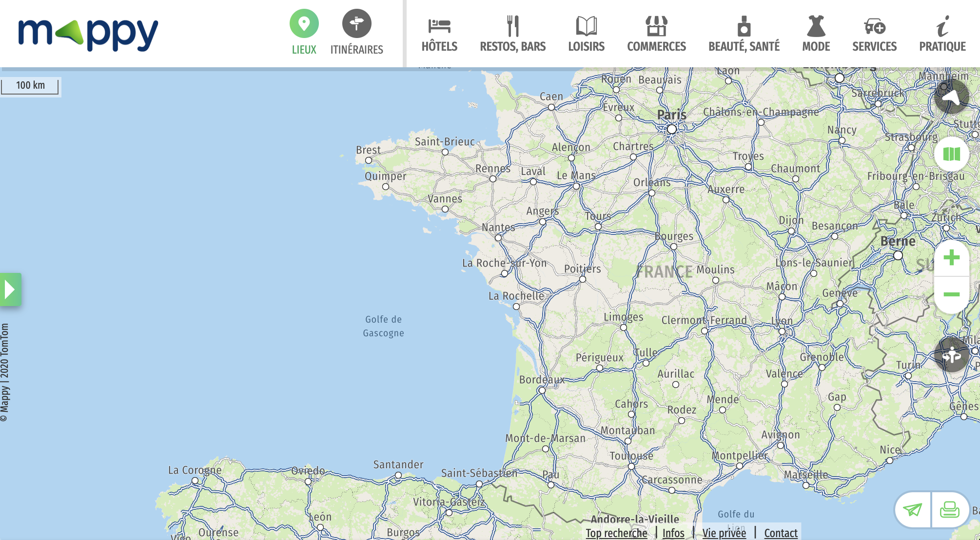Click the Mappy logo
The width and height of the screenshot is (980, 540).
coord(88,33)
